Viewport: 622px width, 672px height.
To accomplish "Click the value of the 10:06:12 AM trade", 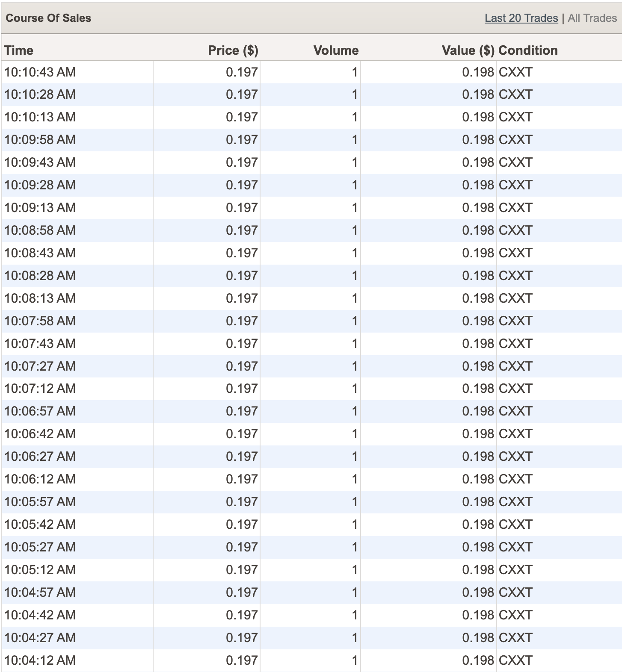I will [478, 479].
